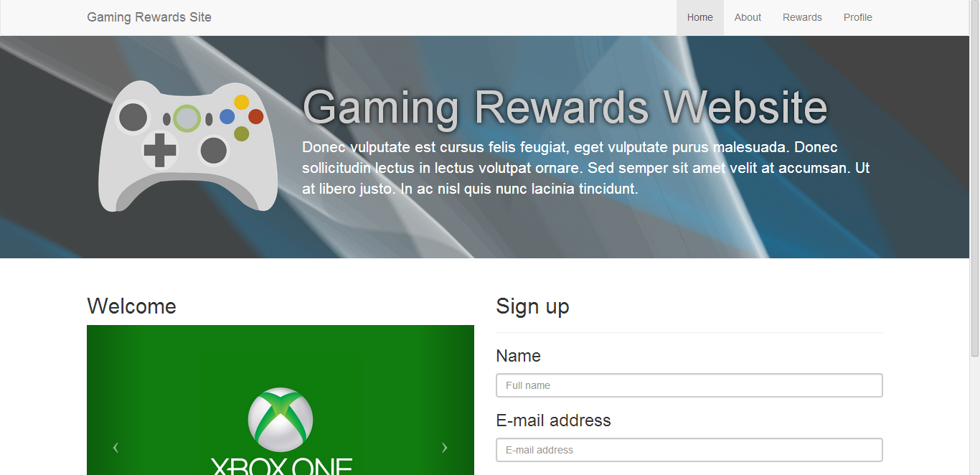Click the red B button on controller
The height and width of the screenshot is (475, 980).
pyautogui.click(x=256, y=116)
